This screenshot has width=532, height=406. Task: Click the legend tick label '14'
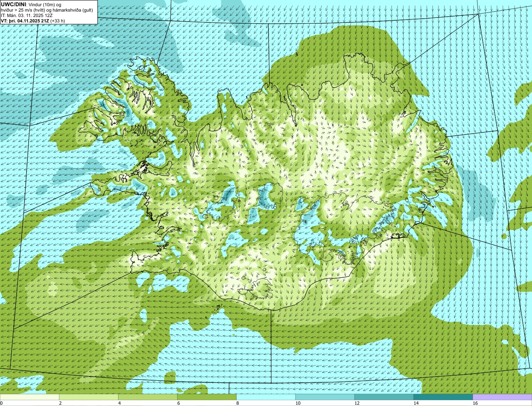tap(416, 403)
